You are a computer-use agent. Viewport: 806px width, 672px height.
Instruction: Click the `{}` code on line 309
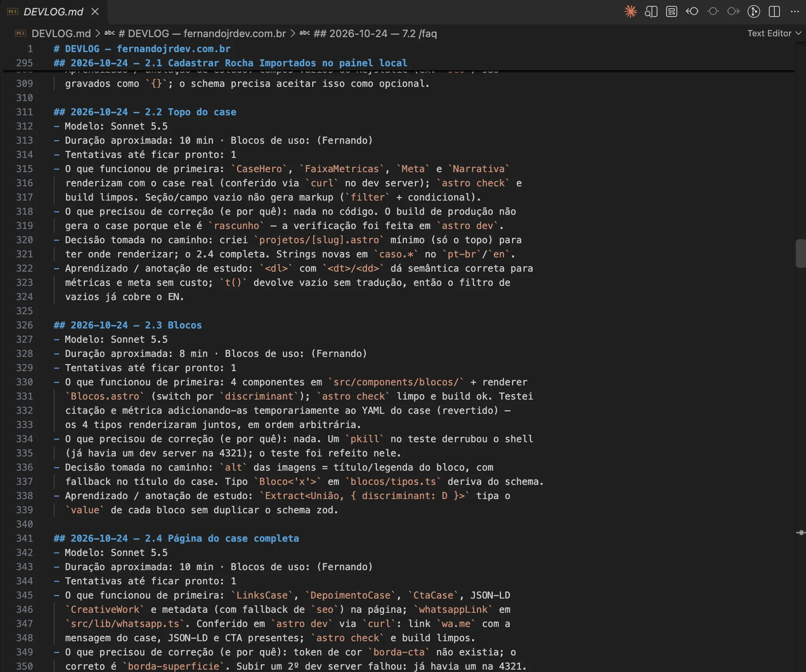pyautogui.click(x=156, y=84)
